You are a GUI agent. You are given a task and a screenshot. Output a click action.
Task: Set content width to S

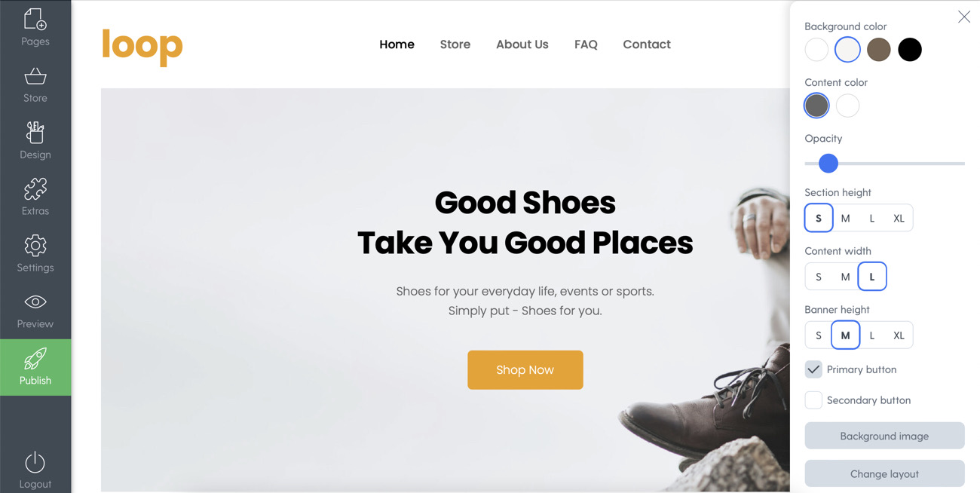click(x=819, y=277)
